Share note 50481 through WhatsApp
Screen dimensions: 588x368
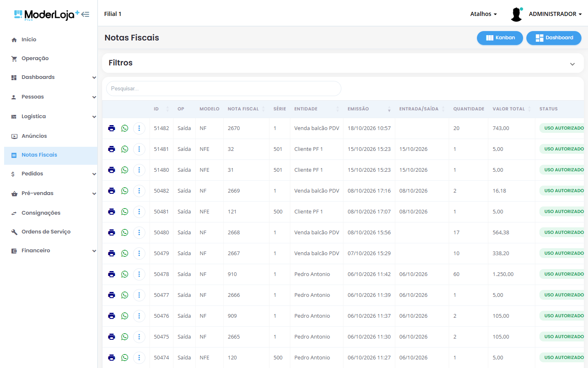click(x=125, y=212)
